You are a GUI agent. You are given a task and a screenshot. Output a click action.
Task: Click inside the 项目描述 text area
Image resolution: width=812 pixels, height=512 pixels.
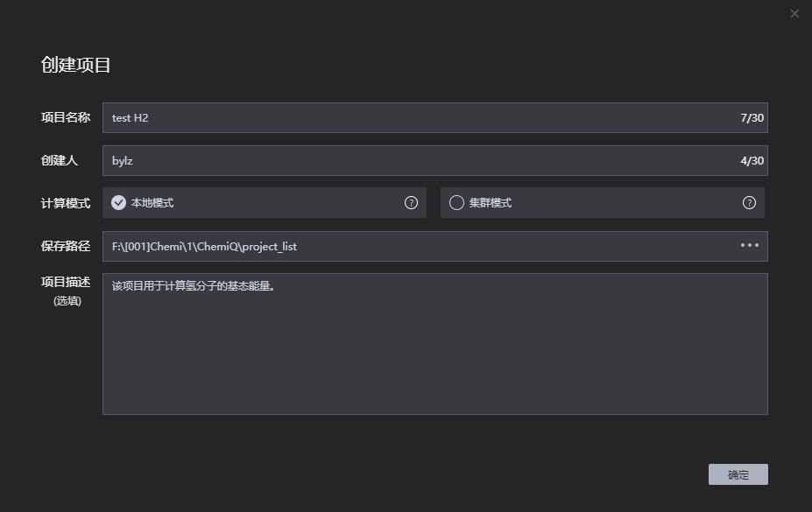[435, 344]
